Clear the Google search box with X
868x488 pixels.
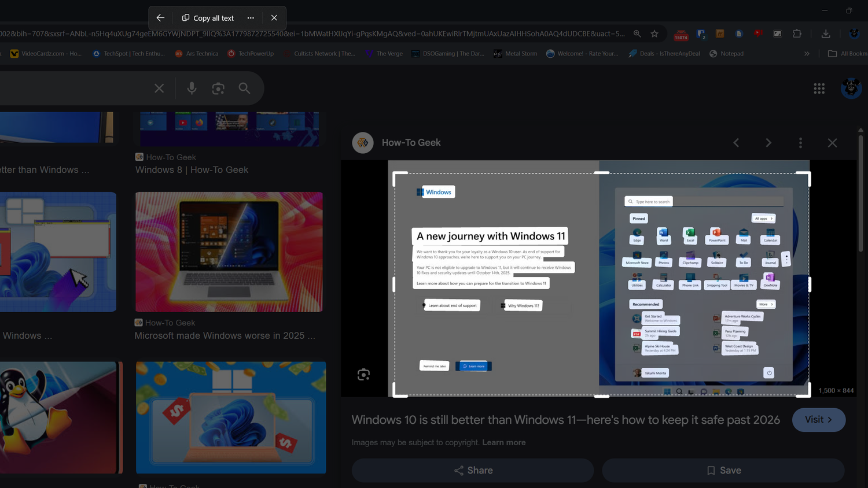tap(159, 88)
